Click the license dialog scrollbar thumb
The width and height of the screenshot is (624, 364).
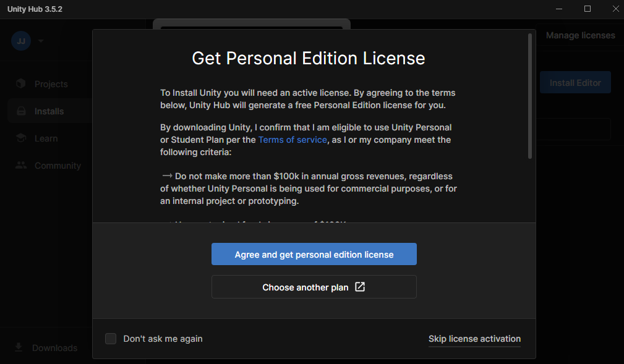pos(529,96)
